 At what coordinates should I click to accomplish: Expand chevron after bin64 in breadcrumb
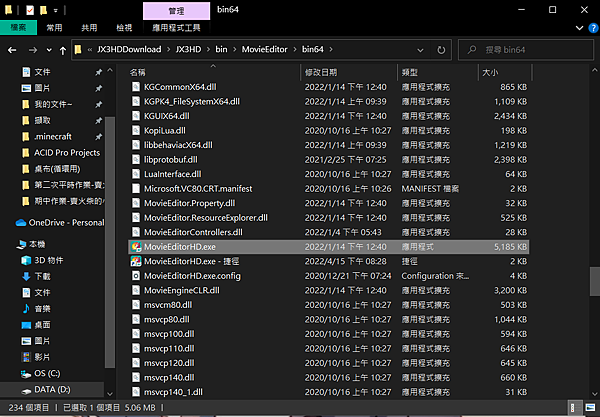331,50
